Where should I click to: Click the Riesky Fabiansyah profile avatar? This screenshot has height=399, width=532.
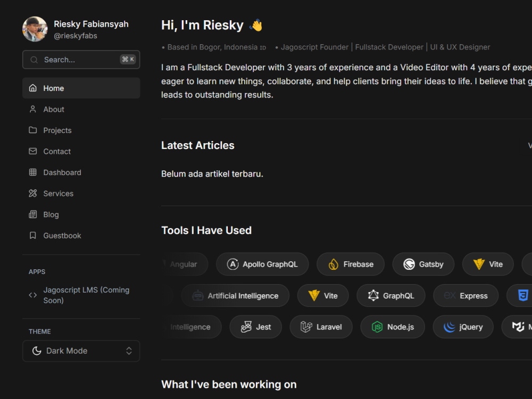coord(35,29)
